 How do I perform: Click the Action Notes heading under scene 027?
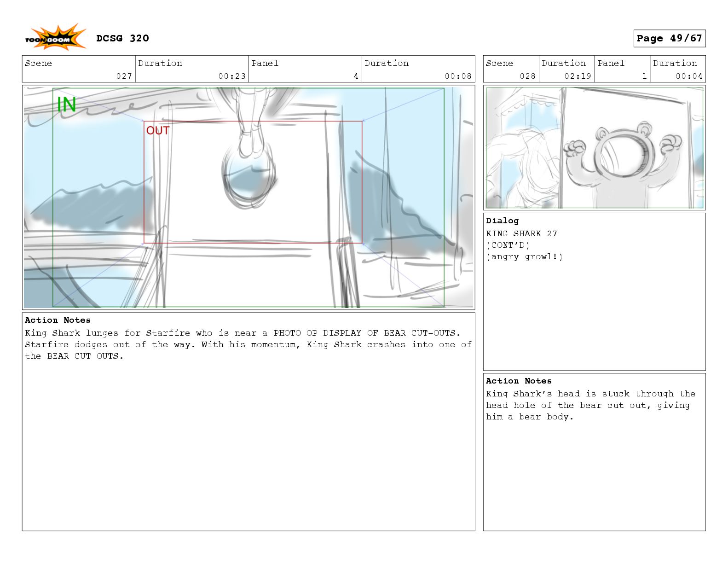(58, 320)
